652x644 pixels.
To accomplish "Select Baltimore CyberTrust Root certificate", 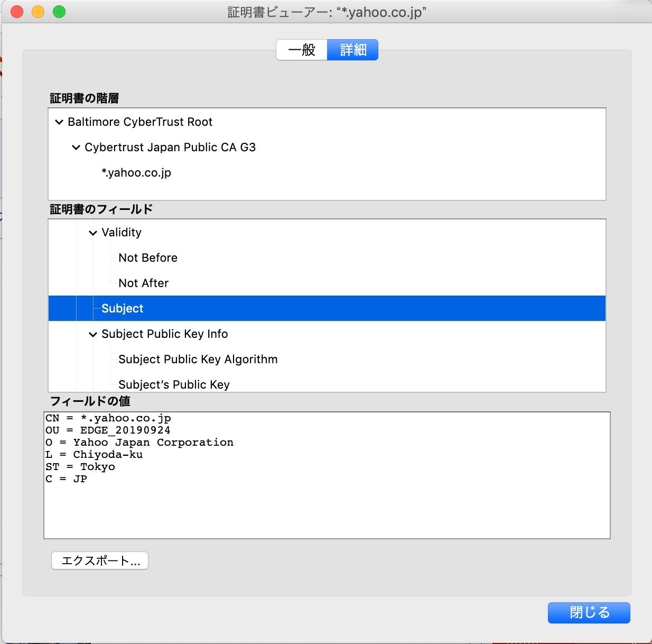I will coord(140,122).
